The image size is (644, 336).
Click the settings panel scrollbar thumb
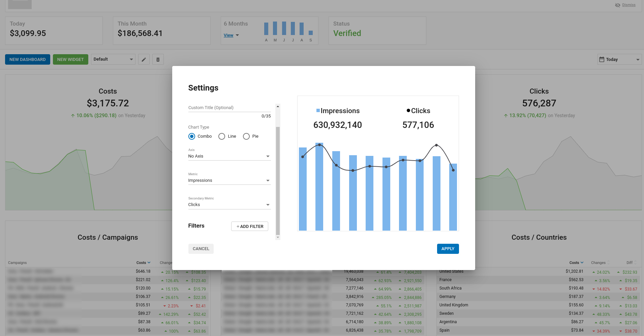click(278, 181)
